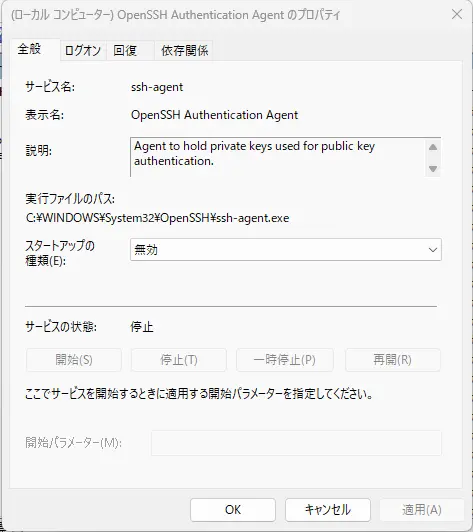
Task: Click the キャンセル button
Action: coord(328,510)
